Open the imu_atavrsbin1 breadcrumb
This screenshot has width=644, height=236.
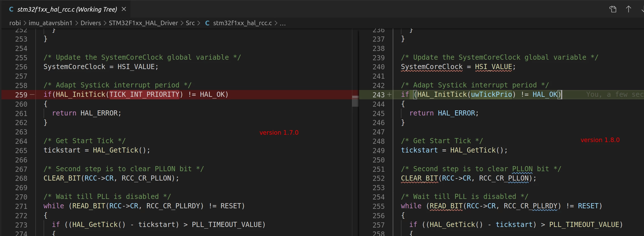[50, 23]
